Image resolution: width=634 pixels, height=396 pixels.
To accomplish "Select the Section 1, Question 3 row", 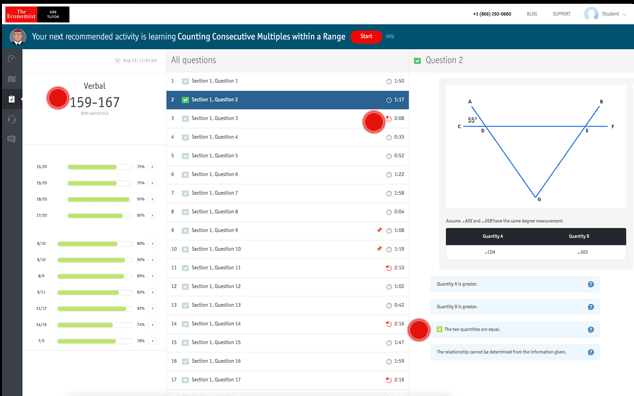I will [x=287, y=119].
